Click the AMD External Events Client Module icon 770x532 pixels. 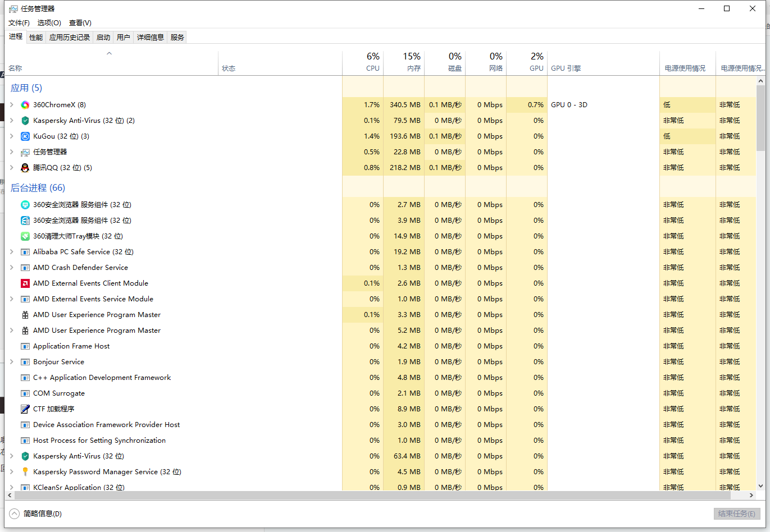tap(25, 283)
